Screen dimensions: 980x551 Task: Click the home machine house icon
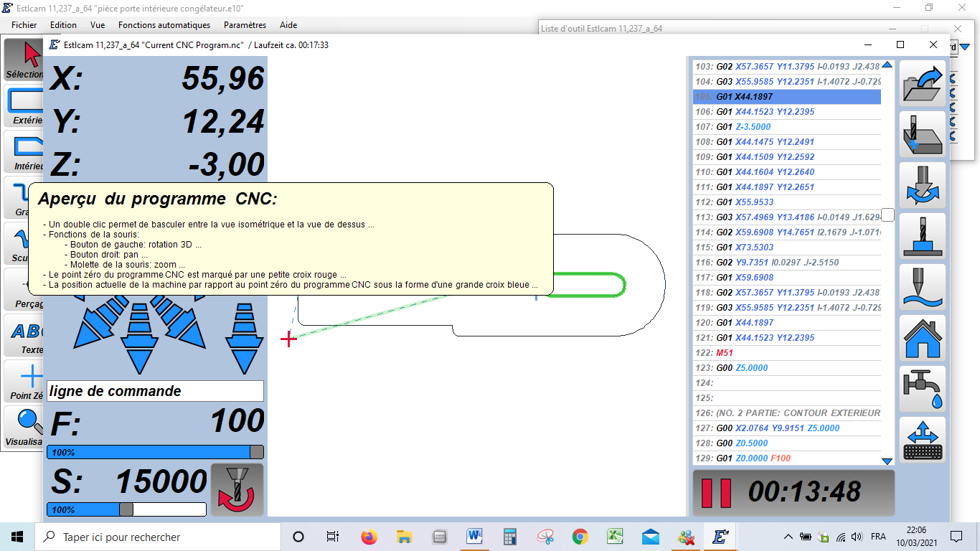(x=923, y=338)
